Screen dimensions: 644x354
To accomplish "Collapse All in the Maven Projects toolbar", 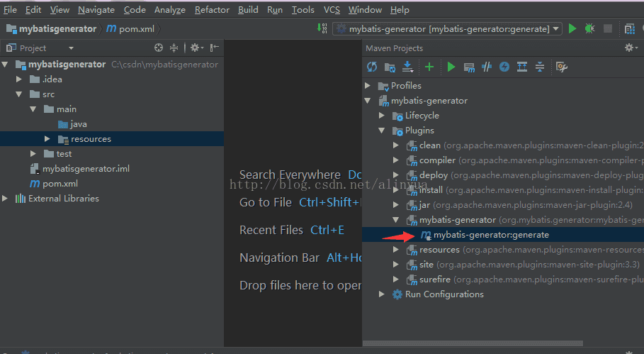I will click(540, 67).
